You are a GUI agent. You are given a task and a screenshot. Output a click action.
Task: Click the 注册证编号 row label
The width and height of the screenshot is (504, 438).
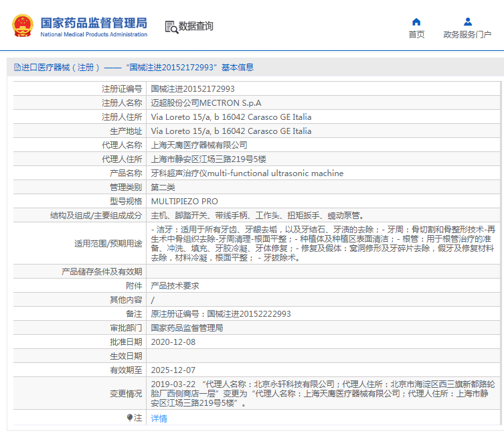[122, 89]
